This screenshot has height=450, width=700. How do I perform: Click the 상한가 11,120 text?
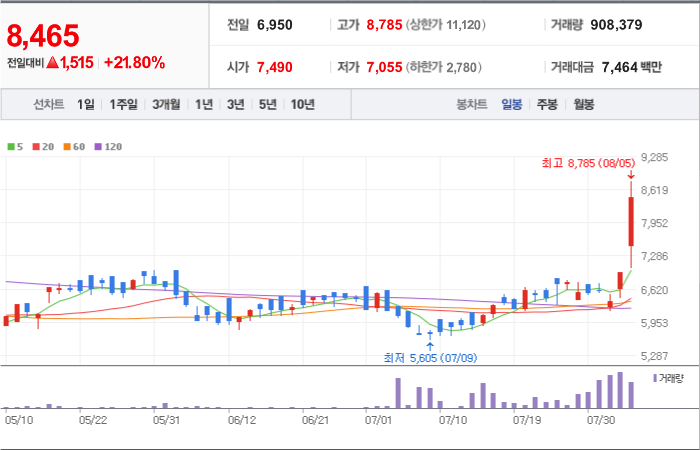pyautogui.click(x=445, y=25)
